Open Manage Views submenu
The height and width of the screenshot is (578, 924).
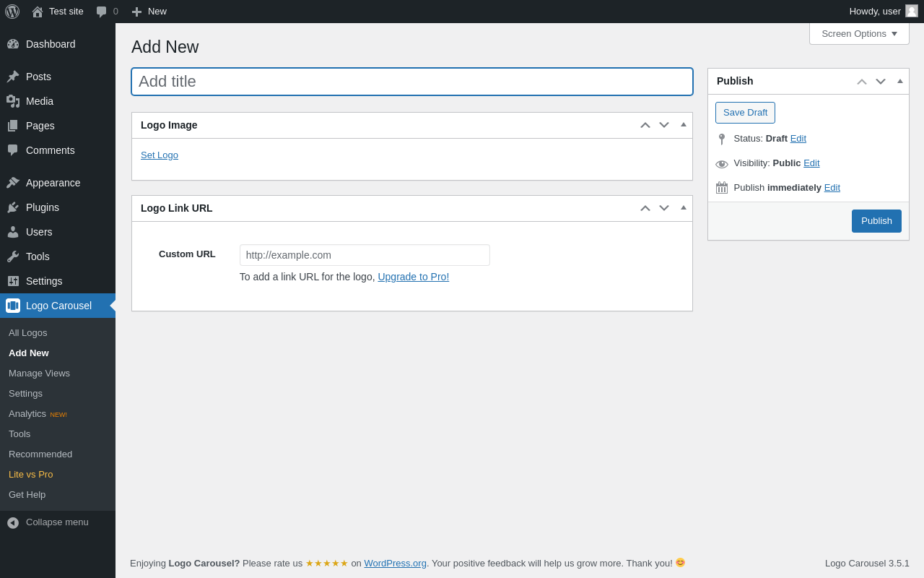[58, 374]
